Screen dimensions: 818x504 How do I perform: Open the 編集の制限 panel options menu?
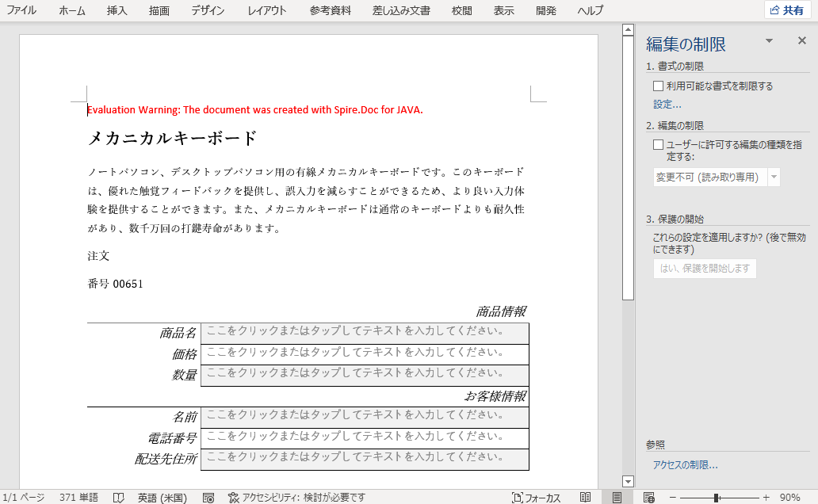click(x=768, y=40)
